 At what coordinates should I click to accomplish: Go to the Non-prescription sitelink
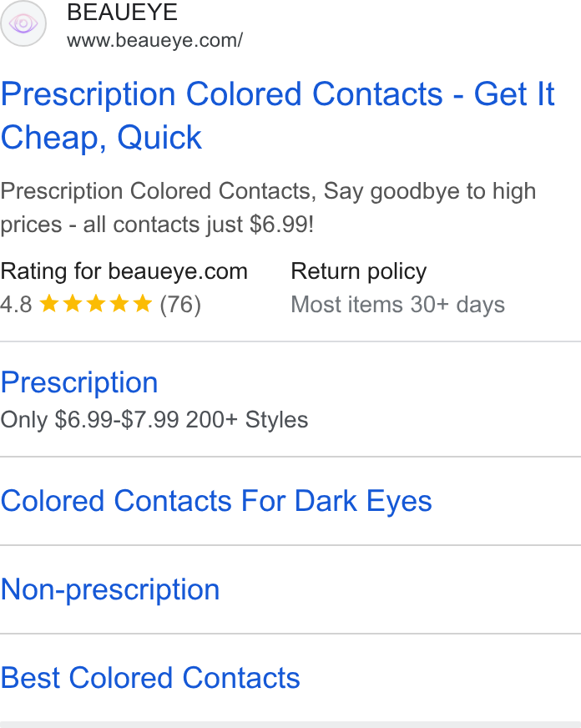click(110, 589)
